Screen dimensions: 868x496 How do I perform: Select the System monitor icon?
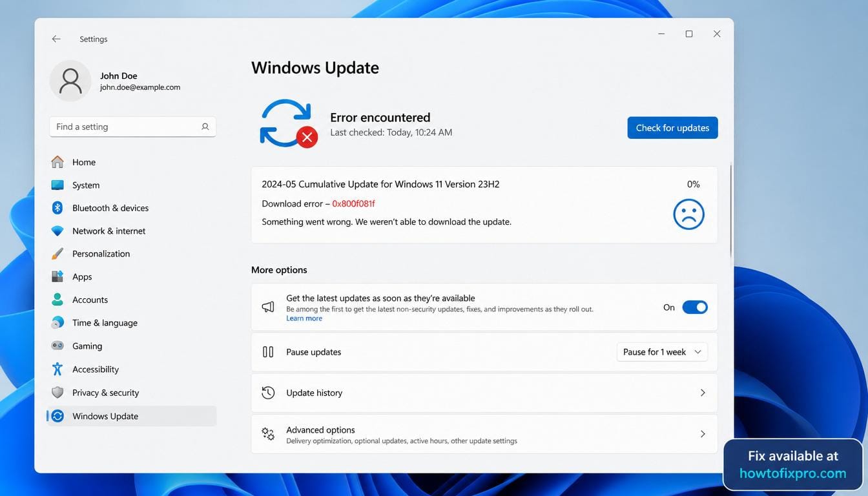(x=57, y=185)
